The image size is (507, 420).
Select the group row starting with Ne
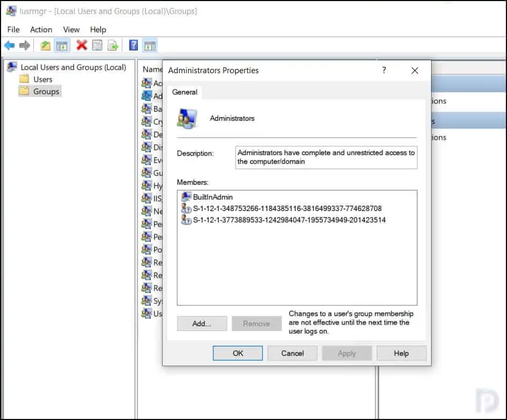152,211
